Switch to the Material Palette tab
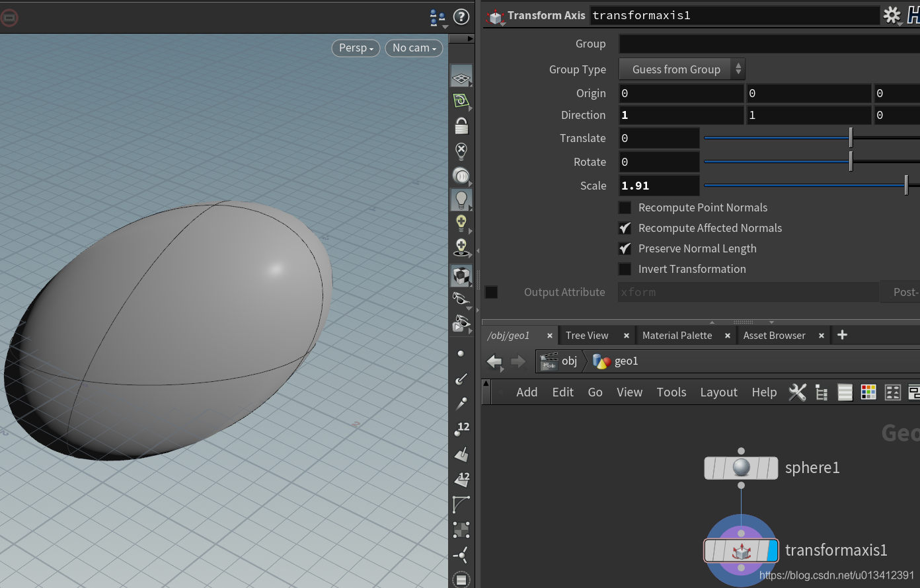This screenshot has width=920, height=588. 677,336
